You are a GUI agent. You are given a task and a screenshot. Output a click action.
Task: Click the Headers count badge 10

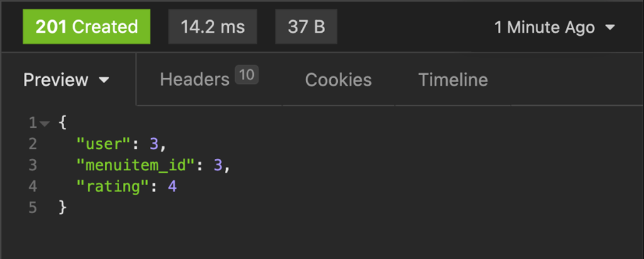(246, 76)
